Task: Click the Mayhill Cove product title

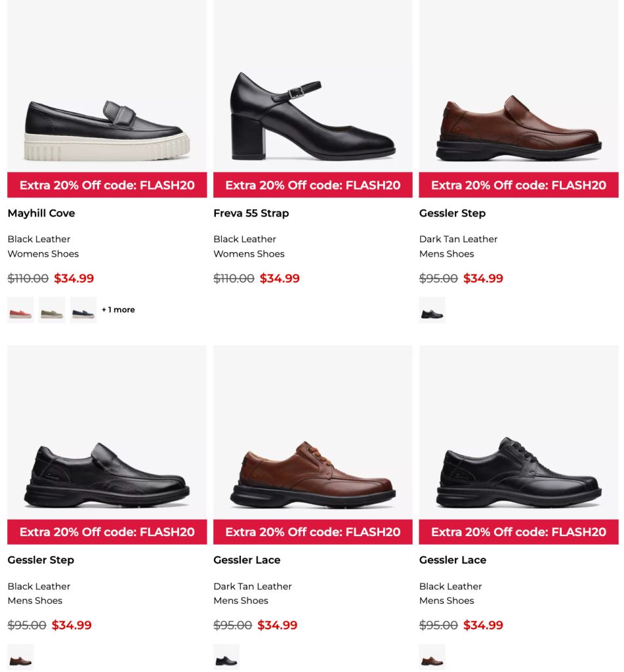Action: pyautogui.click(x=41, y=213)
